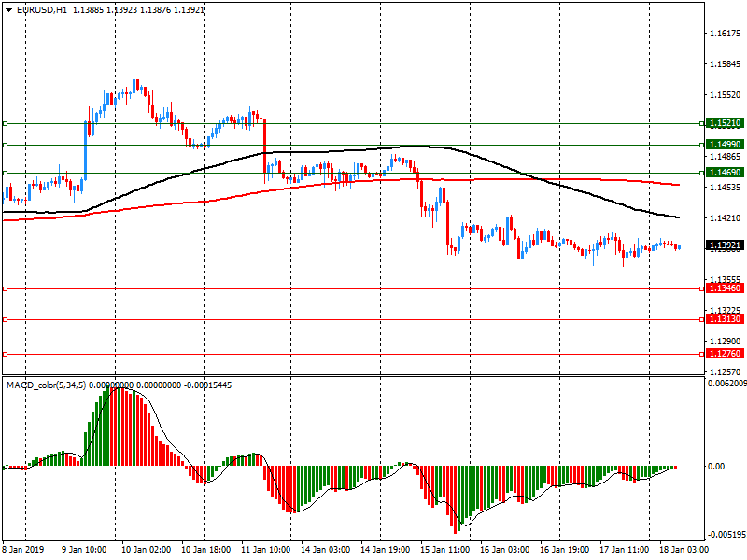Image resolution: width=747 pixels, height=560 pixels.
Task: Click left handle of the 1.14690 line
Action: [x=5, y=174]
